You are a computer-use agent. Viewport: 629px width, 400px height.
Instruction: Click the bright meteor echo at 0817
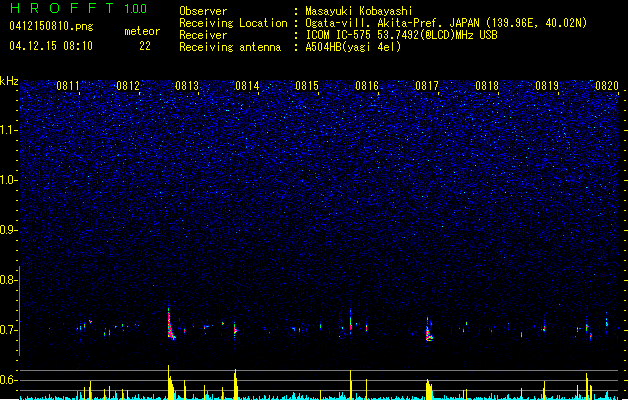pos(429,331)
